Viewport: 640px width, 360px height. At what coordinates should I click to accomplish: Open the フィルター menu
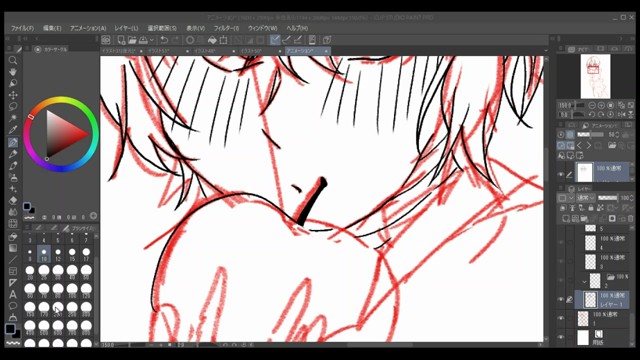[x=227, y=28]
